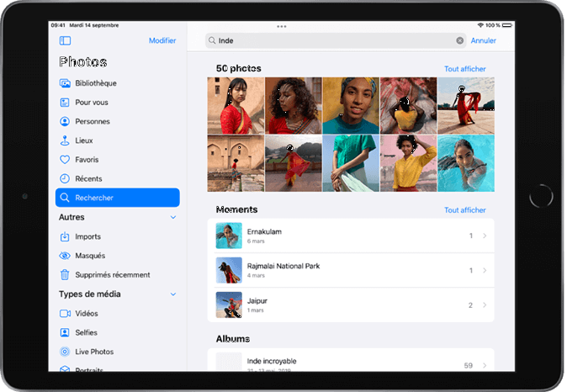The image size is (567, 392).
Task: Open the Ernakulam moment chevron
Action: (x=485, y=236)
